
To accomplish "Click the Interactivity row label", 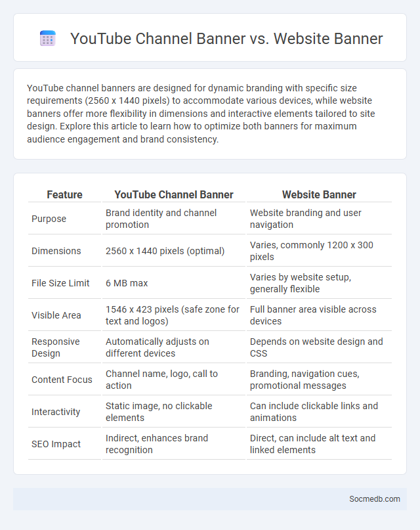I will [x=56, y=412].
